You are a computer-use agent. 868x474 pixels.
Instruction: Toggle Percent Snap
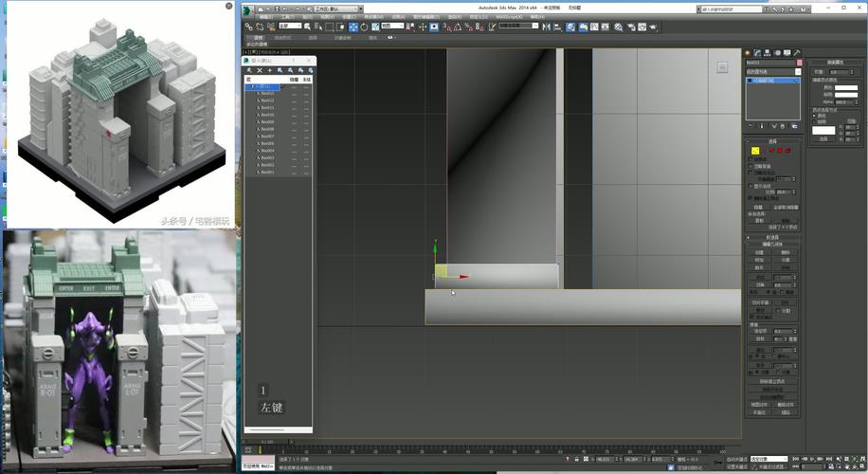(x=468, y=27)
